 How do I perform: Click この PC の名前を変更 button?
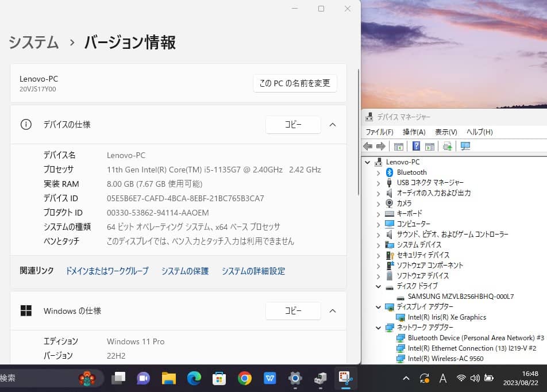click(295, 83)
